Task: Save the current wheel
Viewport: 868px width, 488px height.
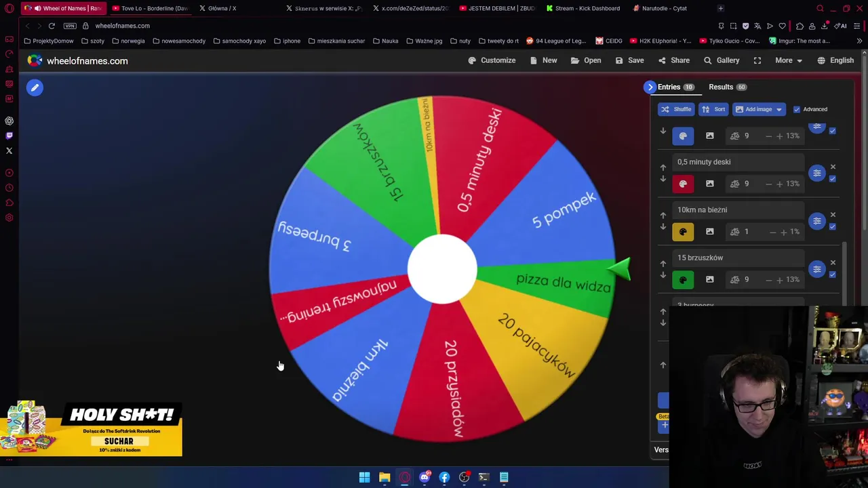Action: [x=629, y=60]
